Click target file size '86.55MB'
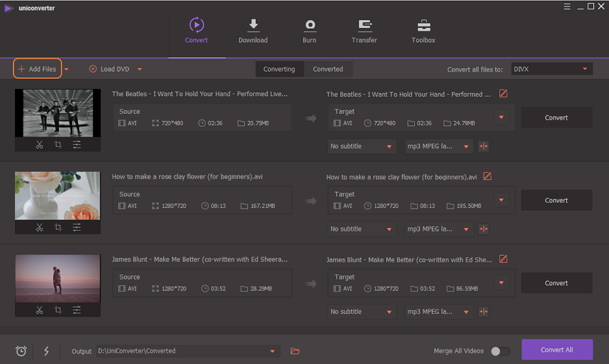 coord(467,289)
